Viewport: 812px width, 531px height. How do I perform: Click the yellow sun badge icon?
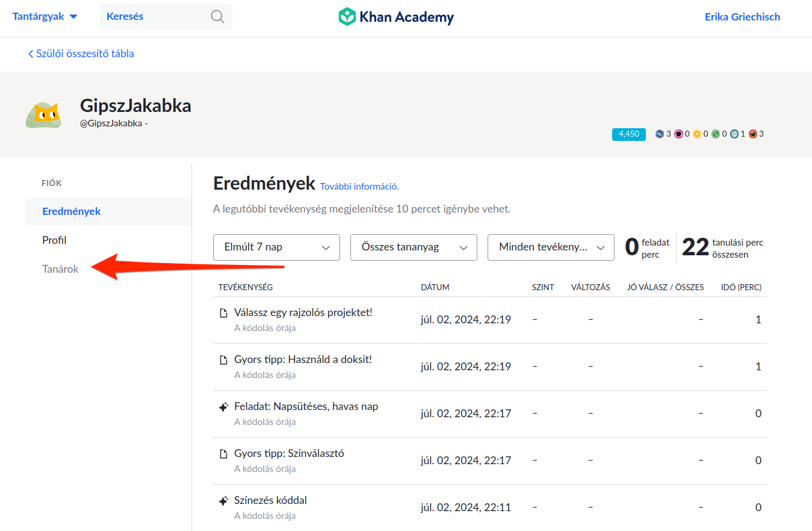(697, 134)
